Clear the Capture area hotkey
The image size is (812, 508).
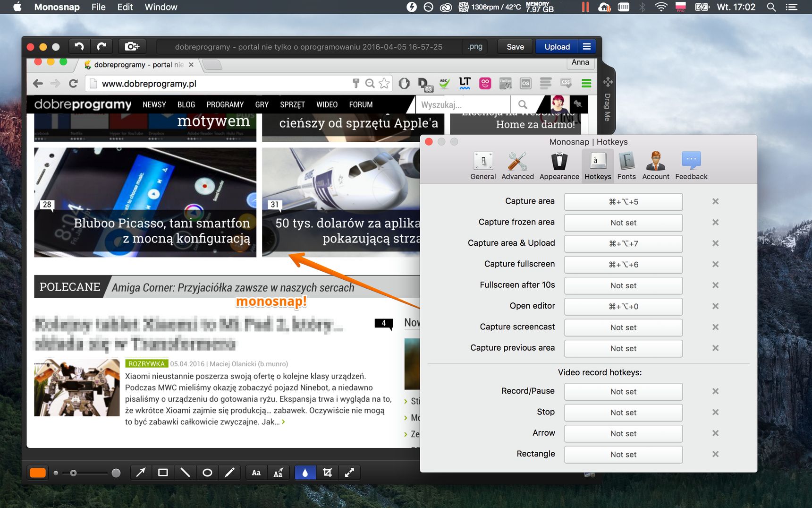[716, 201]
